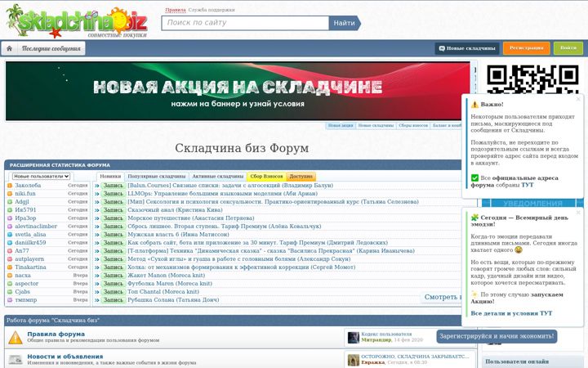Open Евражка's avatar thumbnail

pyautogui.click(x=354, y=360)
